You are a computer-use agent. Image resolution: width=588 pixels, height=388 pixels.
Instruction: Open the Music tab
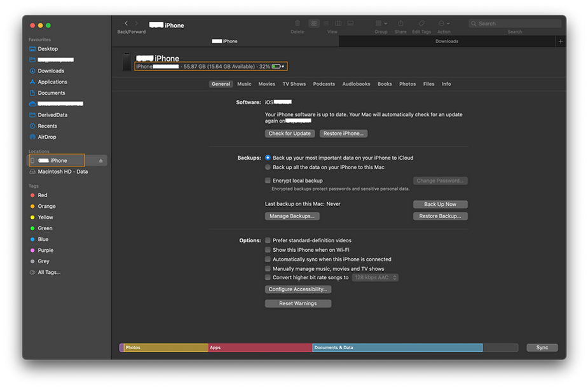243,83
